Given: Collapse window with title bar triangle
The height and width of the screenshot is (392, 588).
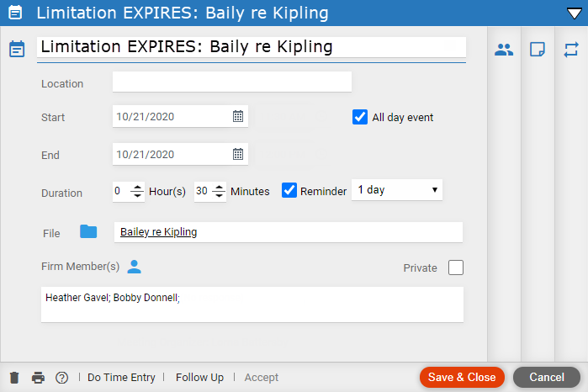Looking at the screenshot, I should 575,13.
